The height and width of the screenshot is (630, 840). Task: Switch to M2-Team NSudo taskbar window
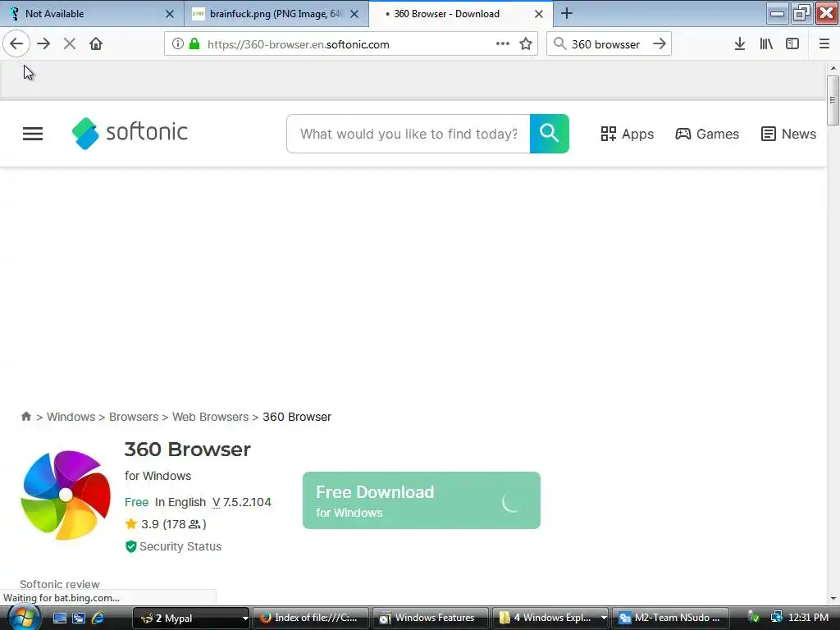click(x=670, y=618)
